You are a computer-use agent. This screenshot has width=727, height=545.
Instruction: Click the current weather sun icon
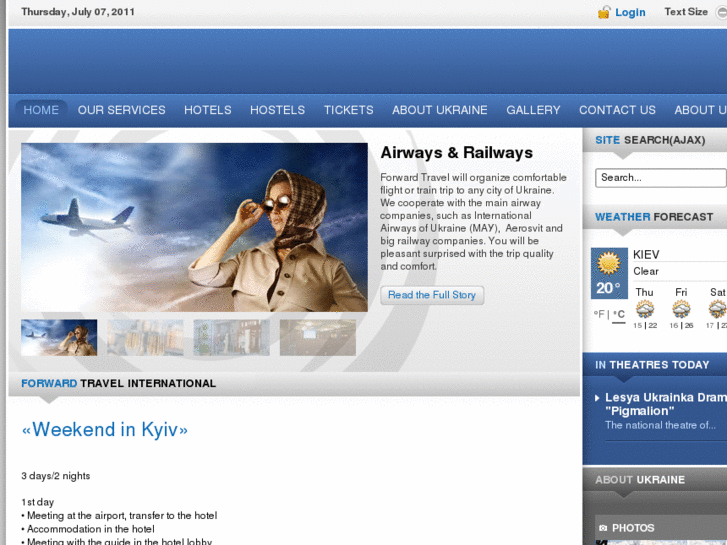[608, 263]
